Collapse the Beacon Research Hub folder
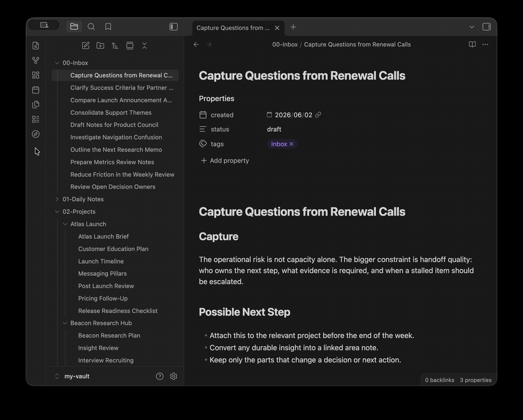 pos(65,323)
